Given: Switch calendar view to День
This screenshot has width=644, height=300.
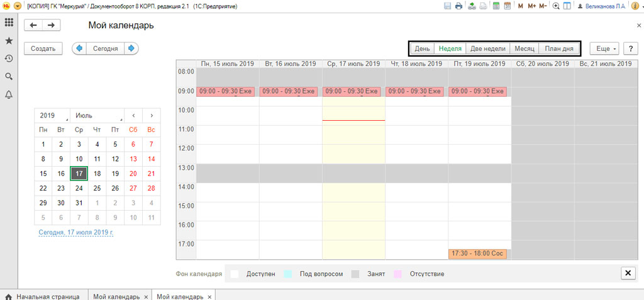Looking at the screenshot, I should point(422,48).
